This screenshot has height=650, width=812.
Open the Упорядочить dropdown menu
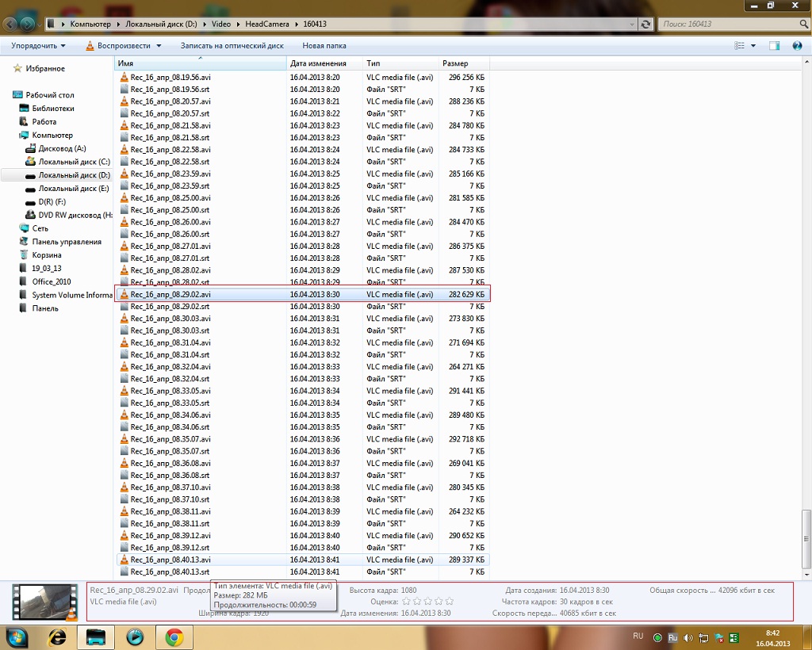(37, 46)
